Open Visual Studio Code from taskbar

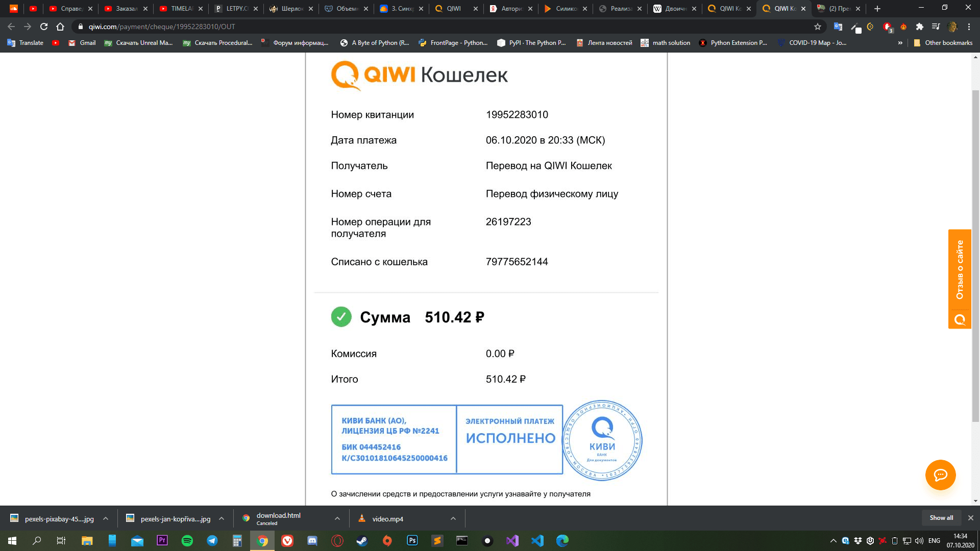[537, 541]
